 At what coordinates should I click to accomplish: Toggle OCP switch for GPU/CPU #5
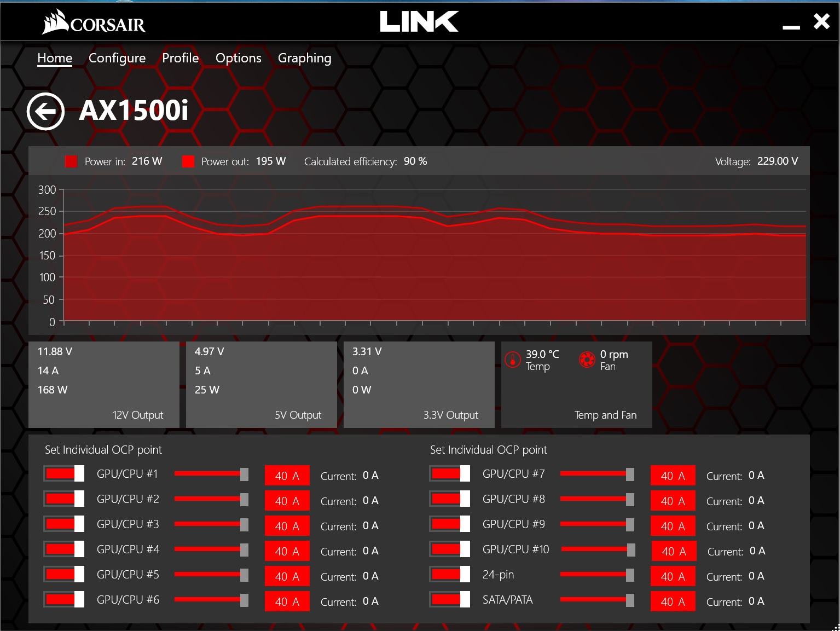pos(64,574)
